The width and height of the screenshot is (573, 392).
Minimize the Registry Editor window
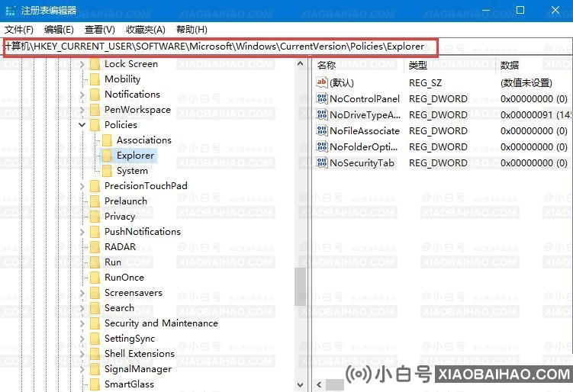[486, 10]
